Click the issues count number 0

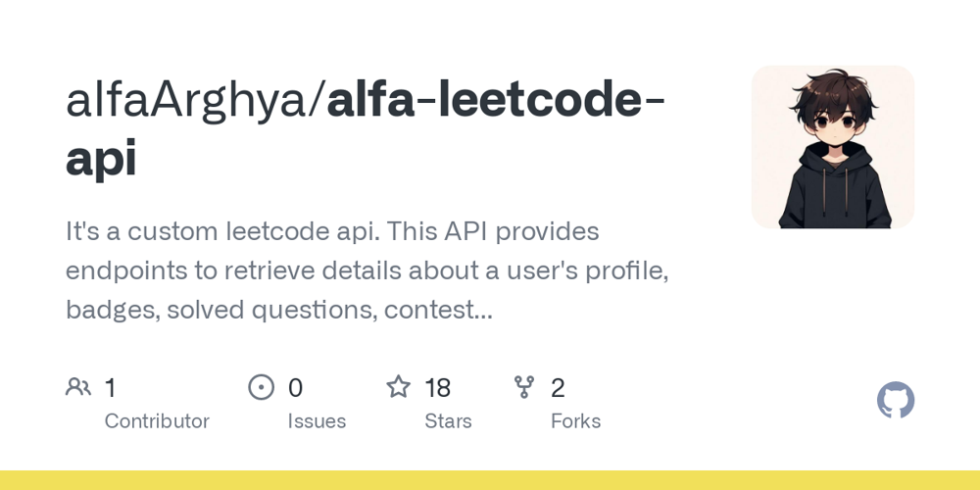pyautogui.click(x=295, y=388)
